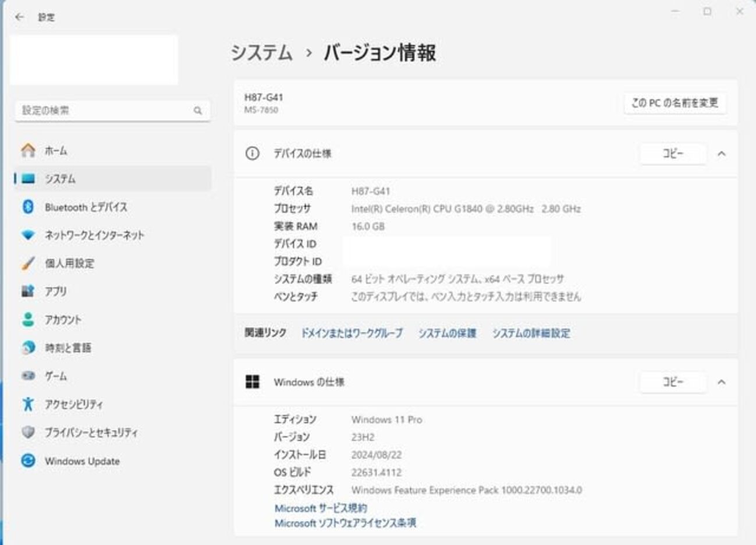This screenshot has width=756, height=545.
Task: Select the アプリ icon in sidebar
Action: tap(28, 291)
